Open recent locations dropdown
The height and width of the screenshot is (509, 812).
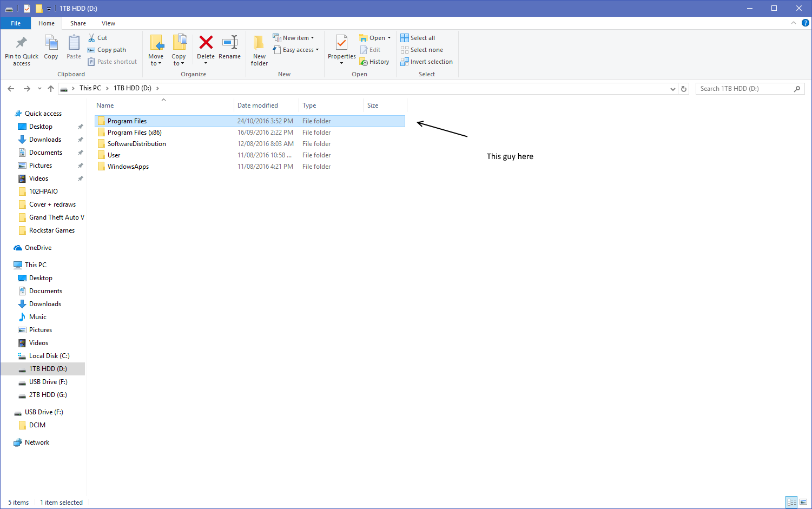click(39, 88)
